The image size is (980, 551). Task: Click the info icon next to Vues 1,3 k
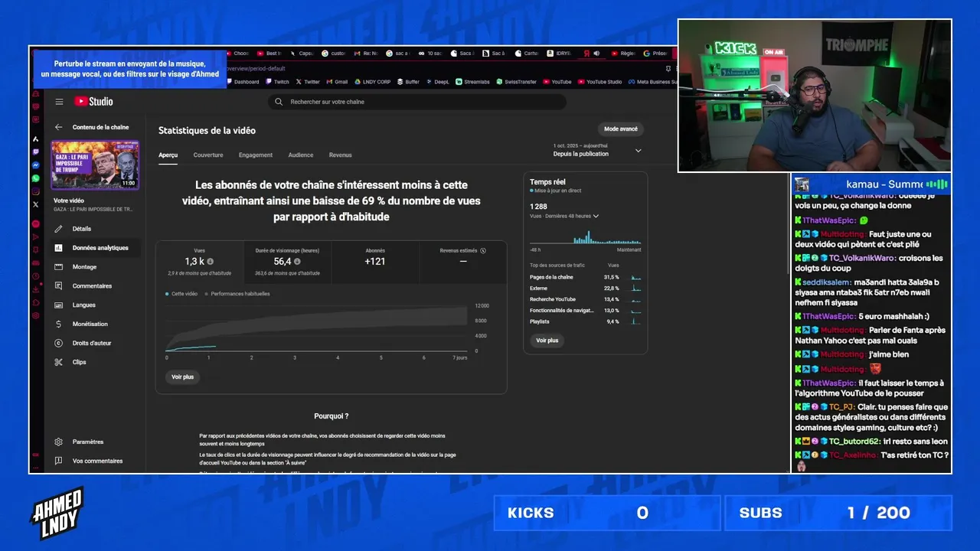(211, 262)
